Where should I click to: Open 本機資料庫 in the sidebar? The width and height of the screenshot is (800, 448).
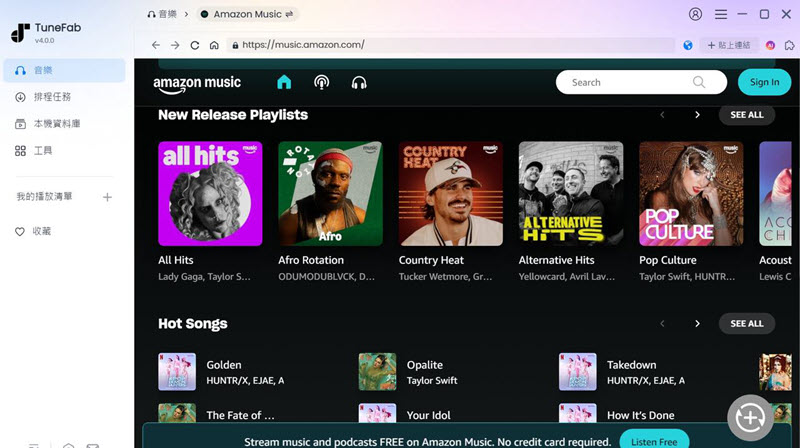point(57,124)
